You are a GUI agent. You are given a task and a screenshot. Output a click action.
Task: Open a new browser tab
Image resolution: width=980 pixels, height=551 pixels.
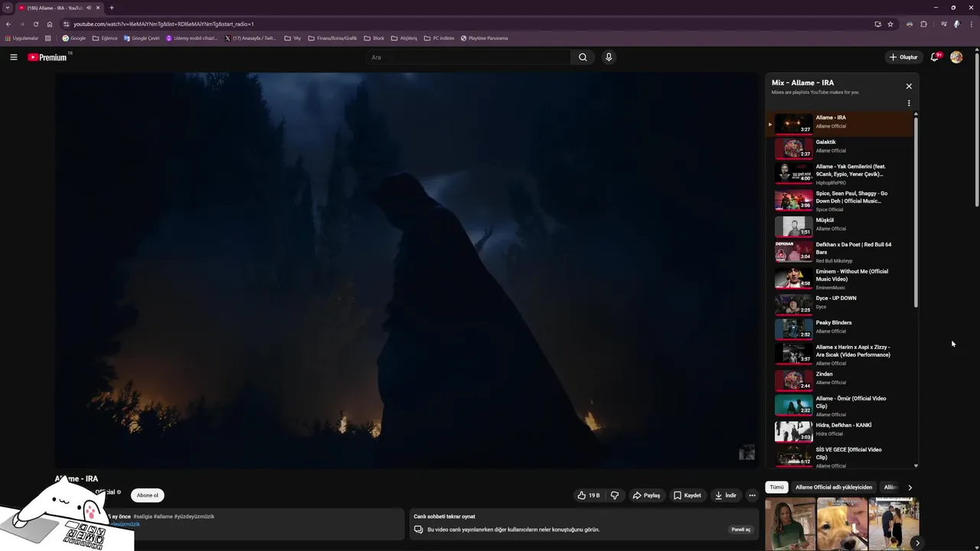click(x=111, y=8)
